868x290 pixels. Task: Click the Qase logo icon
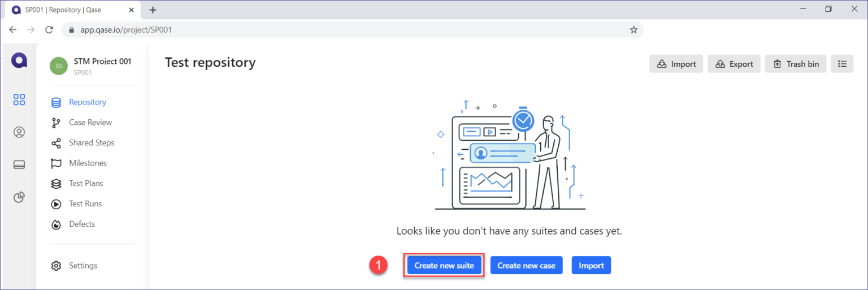pos(19,60)
